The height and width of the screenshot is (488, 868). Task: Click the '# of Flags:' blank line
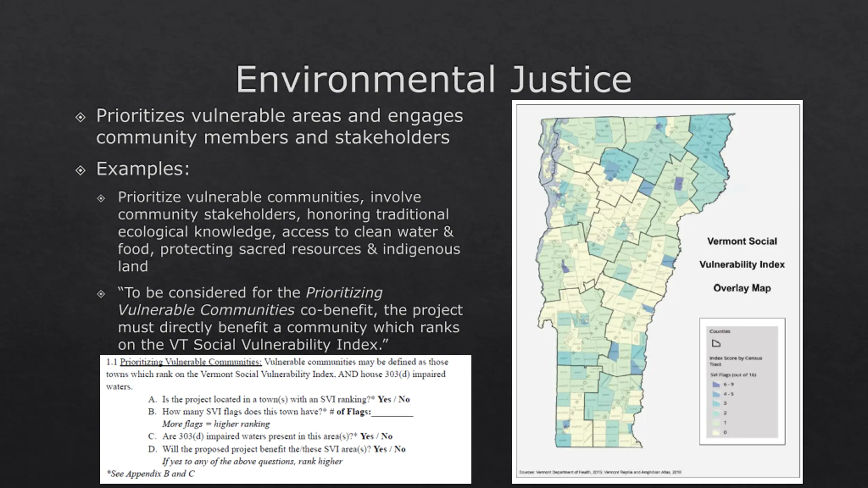392,412
